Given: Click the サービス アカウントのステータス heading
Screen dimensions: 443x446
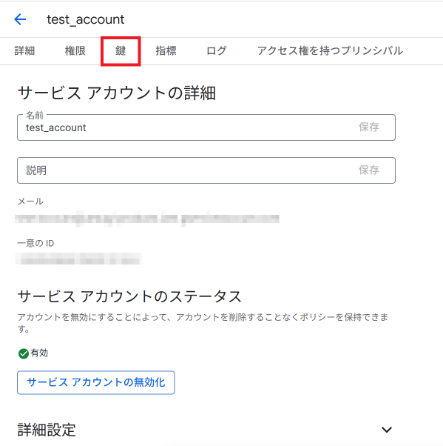Looking at the screenshot, I should click(x=129, y=296).
